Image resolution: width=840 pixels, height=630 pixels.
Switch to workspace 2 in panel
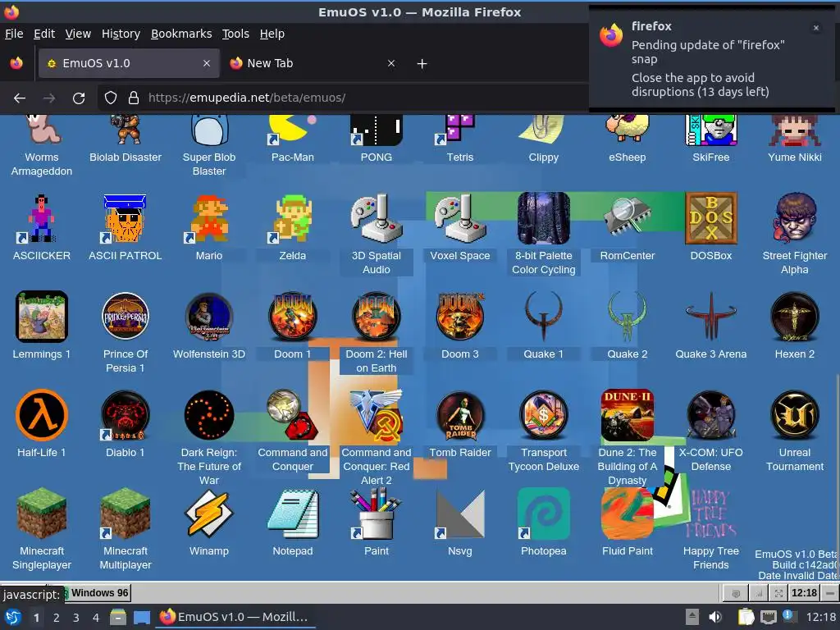tap(57, 618)
